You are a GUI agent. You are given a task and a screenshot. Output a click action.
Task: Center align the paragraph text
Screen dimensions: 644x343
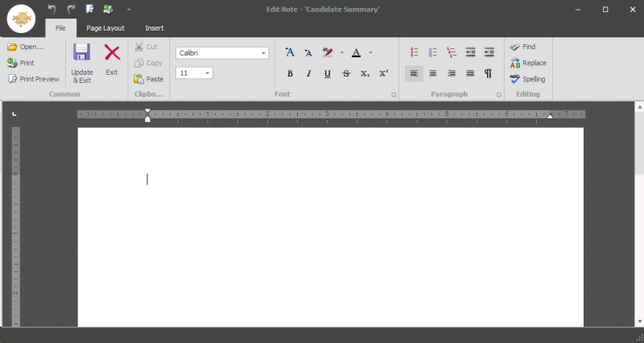click(432, 73)
